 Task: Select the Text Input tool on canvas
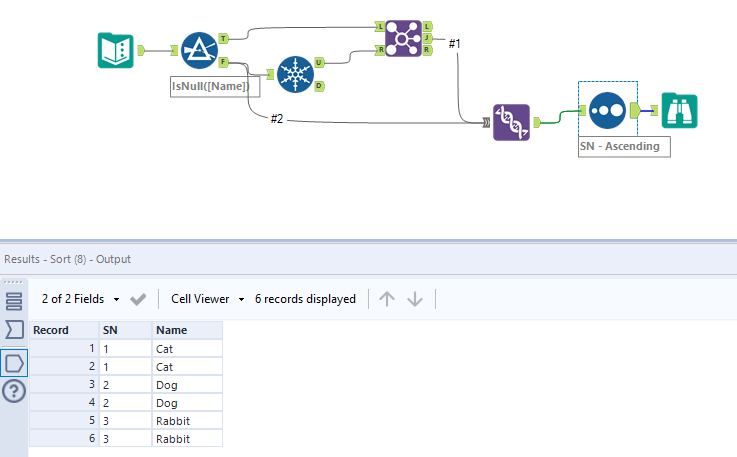pyautogui.click(x=116, y=50)
